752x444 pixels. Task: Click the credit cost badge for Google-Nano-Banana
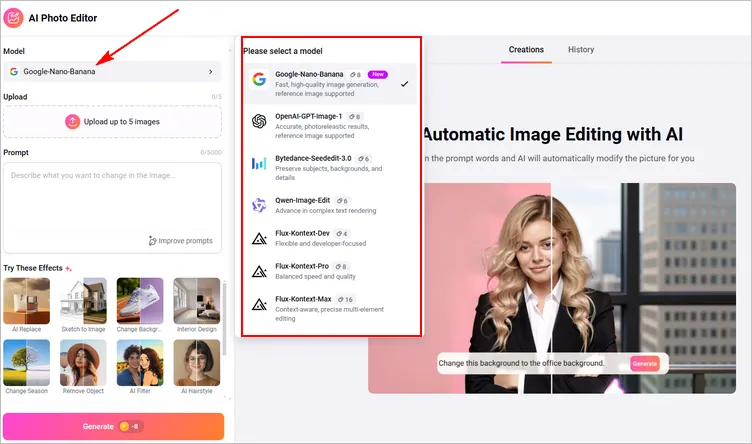355,75
